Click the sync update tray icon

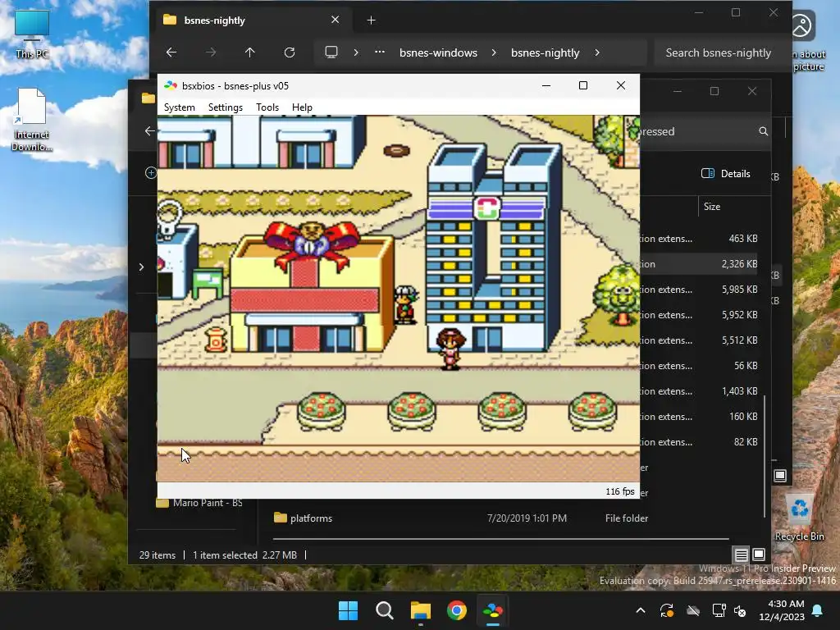pyautogui.click(x=667, y=610)
